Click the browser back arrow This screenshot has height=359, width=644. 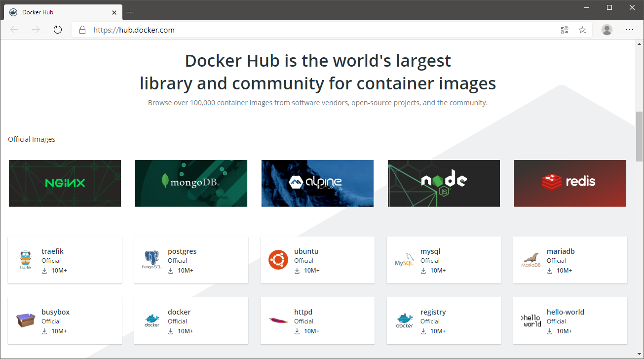point(14,30)
